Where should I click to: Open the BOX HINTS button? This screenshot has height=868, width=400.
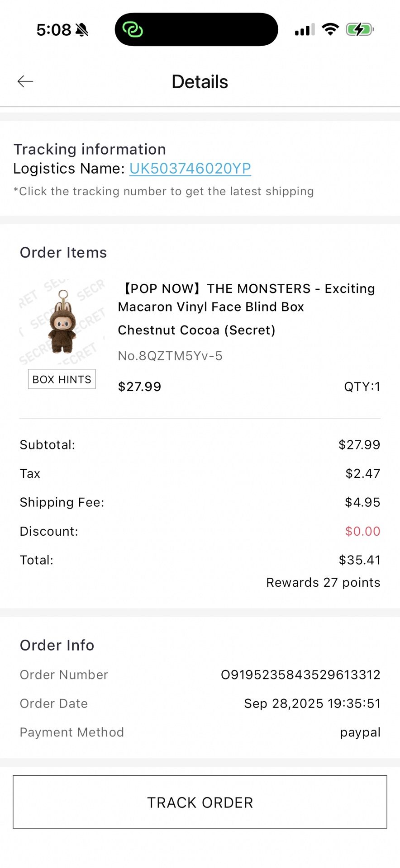point(62,379)
